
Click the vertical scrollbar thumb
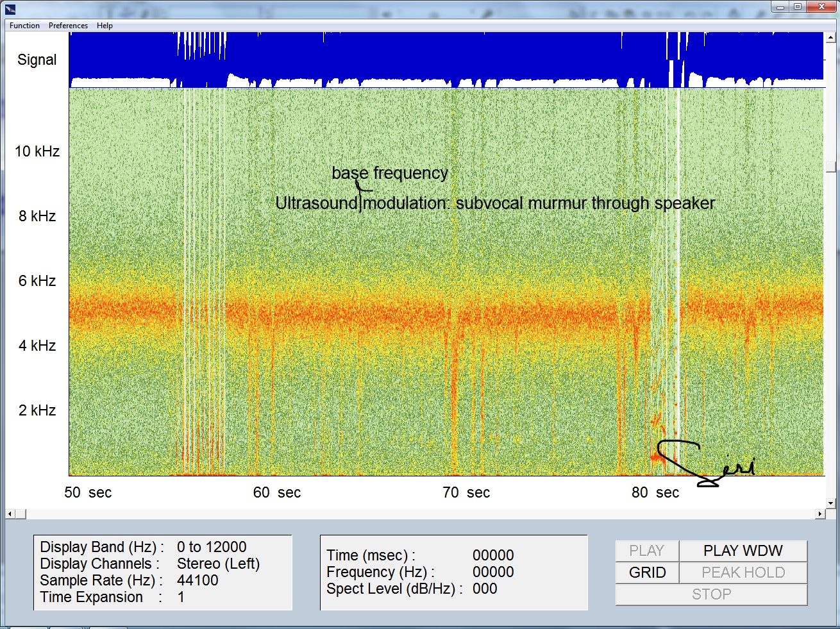click(831, 167)
